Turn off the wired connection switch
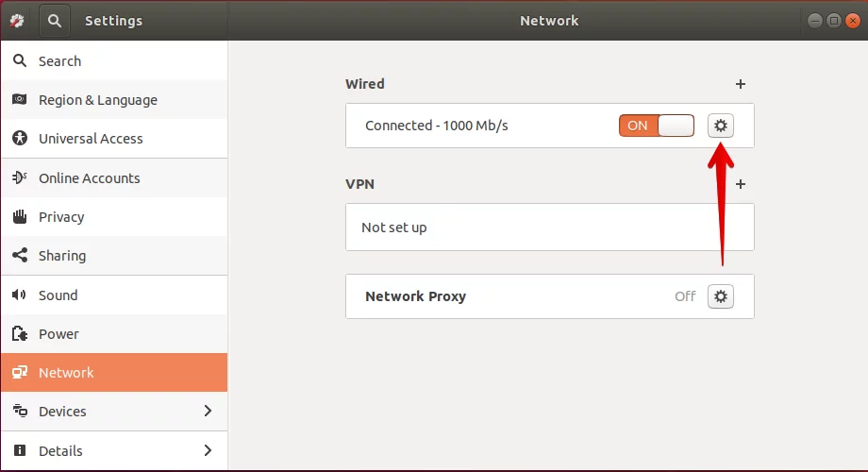 point(657,126)
